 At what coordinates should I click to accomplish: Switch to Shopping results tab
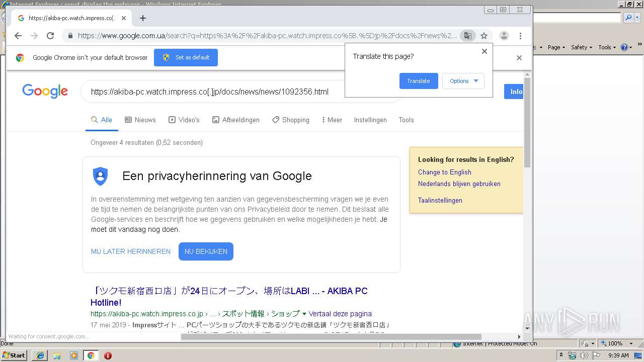tap(291, 120)
